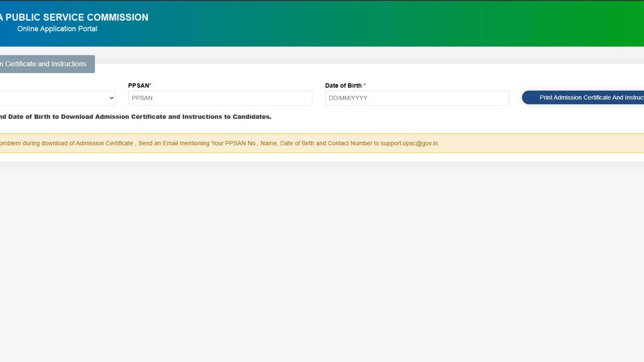The width and height of the screenshot is (644, 362).
Task: Click the red asterisk beside PPSAN
Action: (x=150, y=84)
